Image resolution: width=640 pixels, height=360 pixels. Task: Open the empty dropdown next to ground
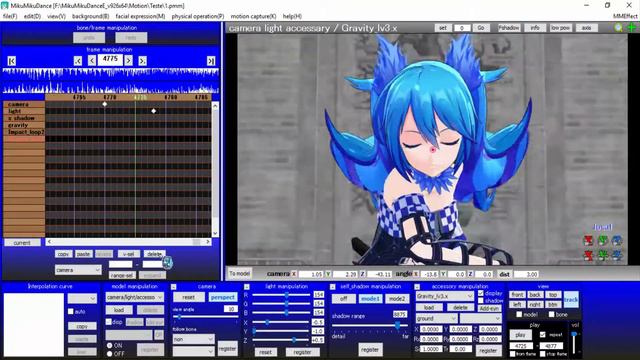(480, 318)
